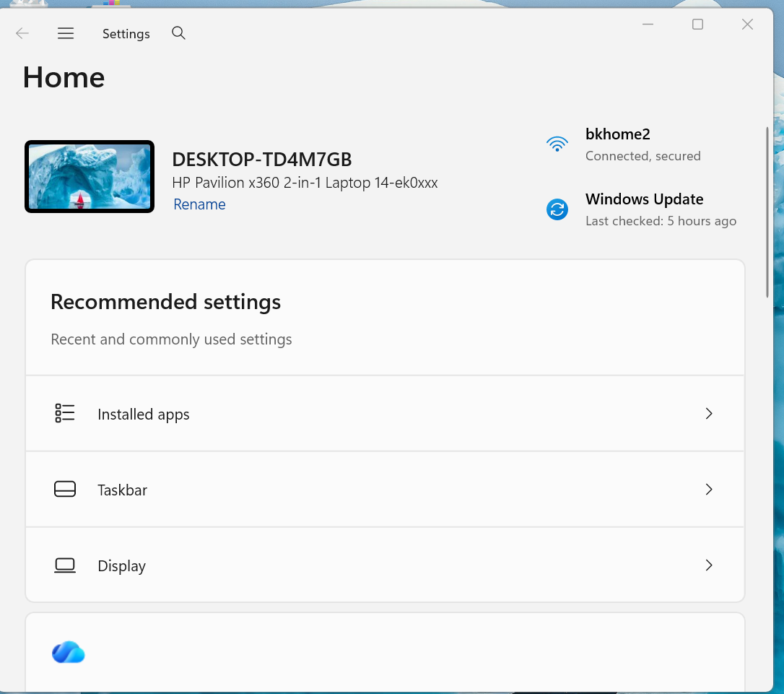This screenshot has width=784, height=694.
Task: Expand Installed apps with its chevron
Action: coord(708,414)
